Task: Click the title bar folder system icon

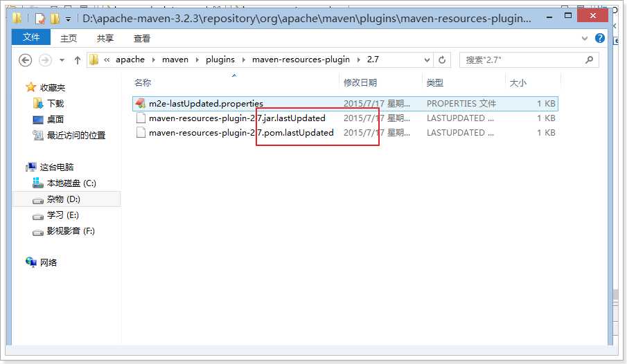Action: (x=17, y=18)
